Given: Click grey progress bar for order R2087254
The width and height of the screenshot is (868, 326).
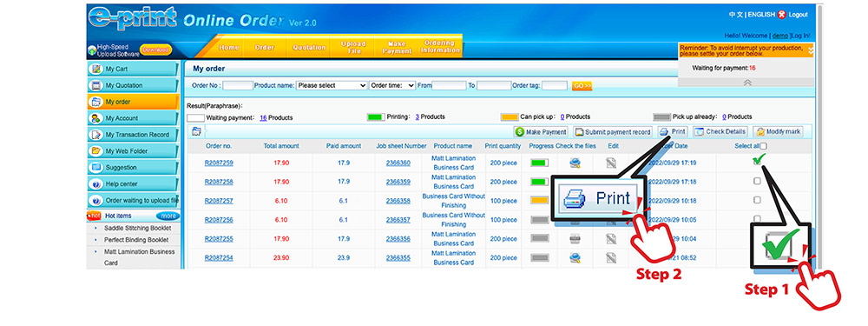Looking at the screenshot, I should (539, 258).
